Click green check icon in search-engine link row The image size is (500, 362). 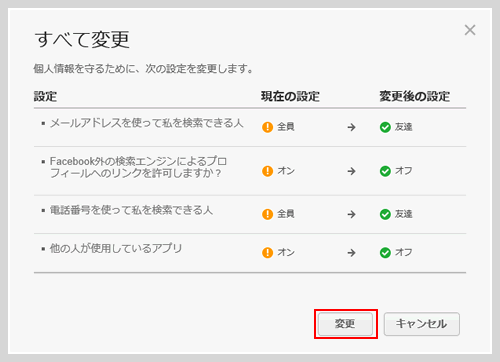tap(385, 171)
